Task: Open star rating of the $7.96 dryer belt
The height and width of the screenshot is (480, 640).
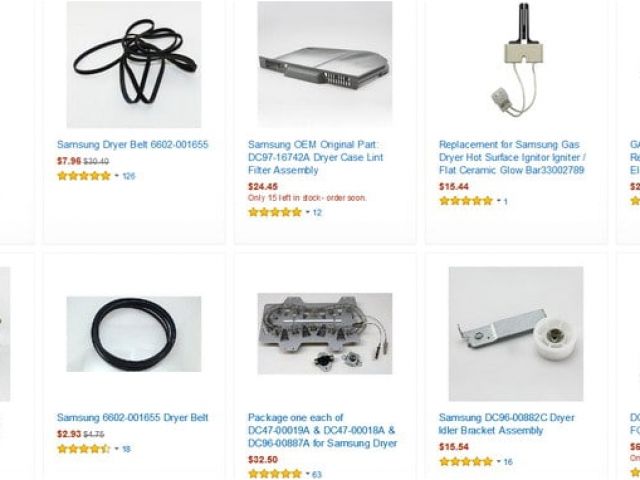Action: (x=84, y=176)
